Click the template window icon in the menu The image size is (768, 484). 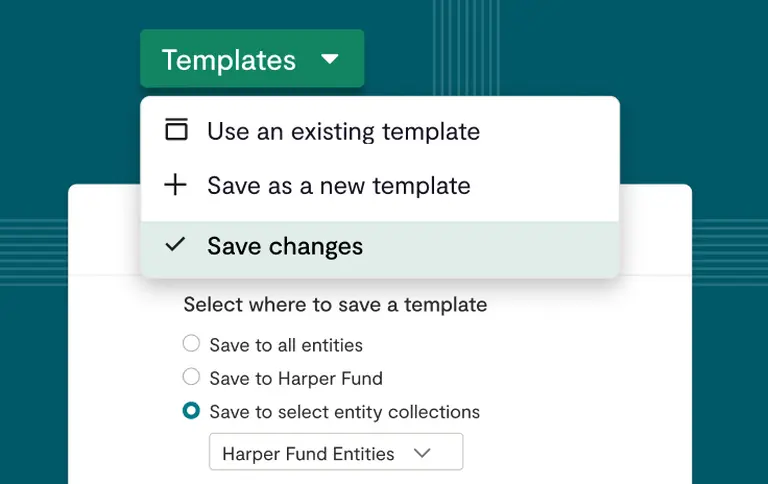point(176,130)
